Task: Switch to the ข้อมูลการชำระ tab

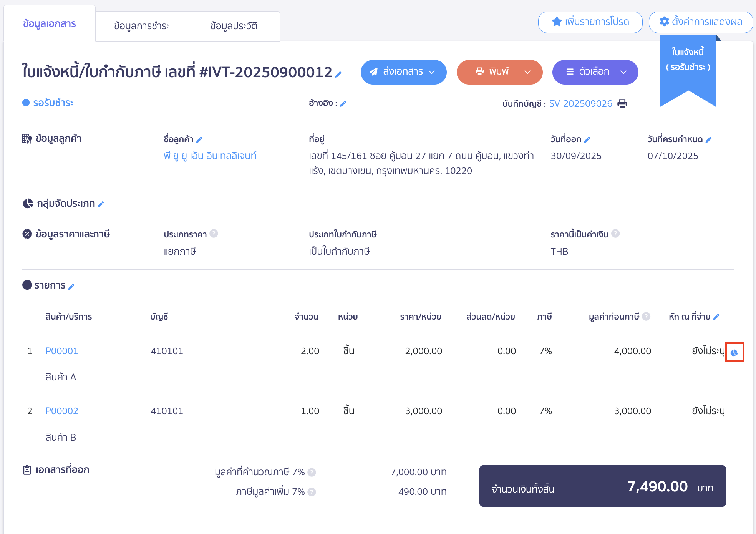Action: pyautogui.click(x=141, y=26)
